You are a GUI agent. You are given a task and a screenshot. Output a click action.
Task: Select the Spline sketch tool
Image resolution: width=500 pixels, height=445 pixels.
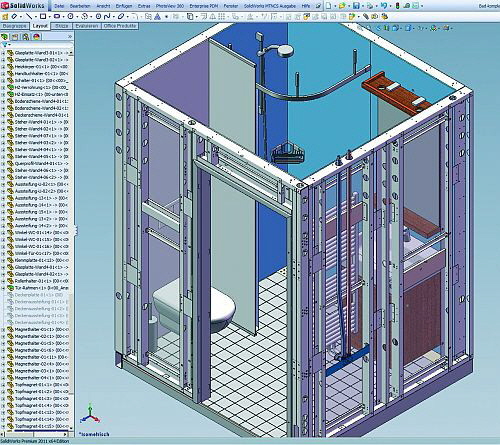tap(107, 16)
